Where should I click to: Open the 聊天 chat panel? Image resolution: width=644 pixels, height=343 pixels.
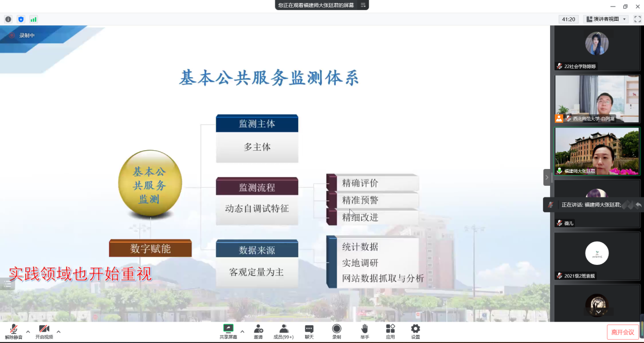click(309, 330)
